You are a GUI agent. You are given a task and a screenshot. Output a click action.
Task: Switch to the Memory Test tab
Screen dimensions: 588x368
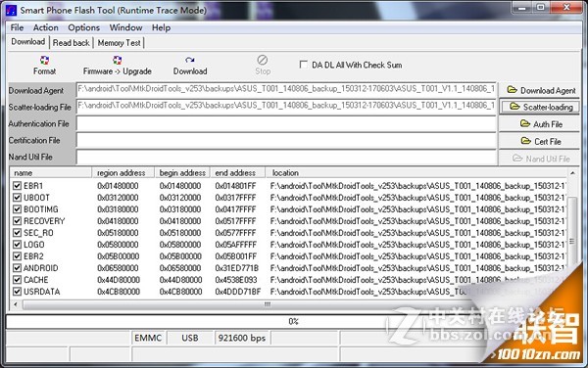tap(120, 43)
